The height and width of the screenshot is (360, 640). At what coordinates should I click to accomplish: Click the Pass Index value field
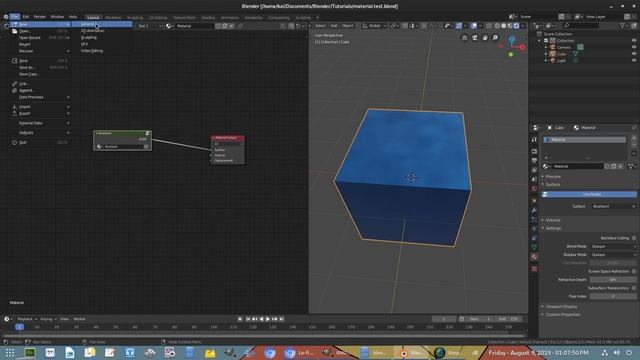click(613, 296)
